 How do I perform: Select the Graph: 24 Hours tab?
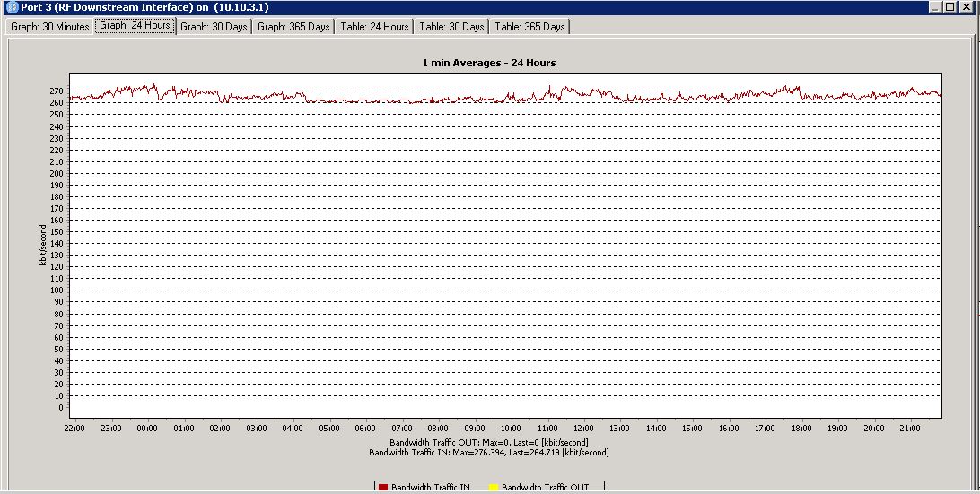coord(135,26)
